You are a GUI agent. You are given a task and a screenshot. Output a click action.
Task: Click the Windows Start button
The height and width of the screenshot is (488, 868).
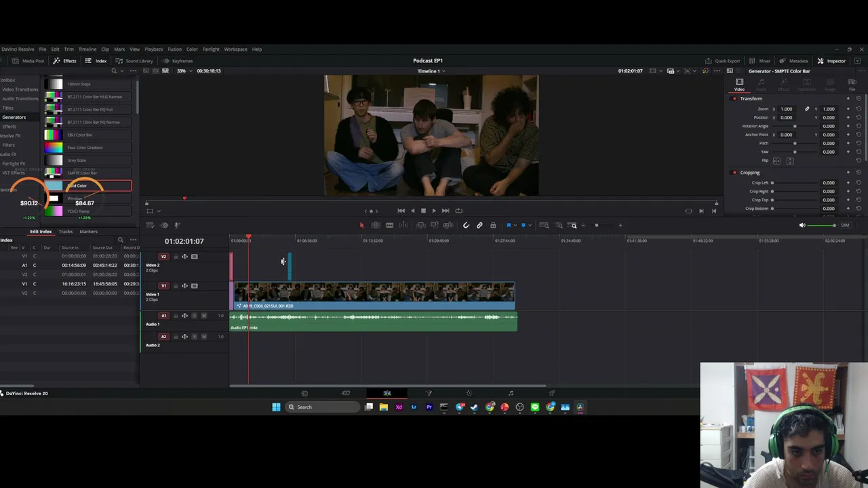(276, 407)
